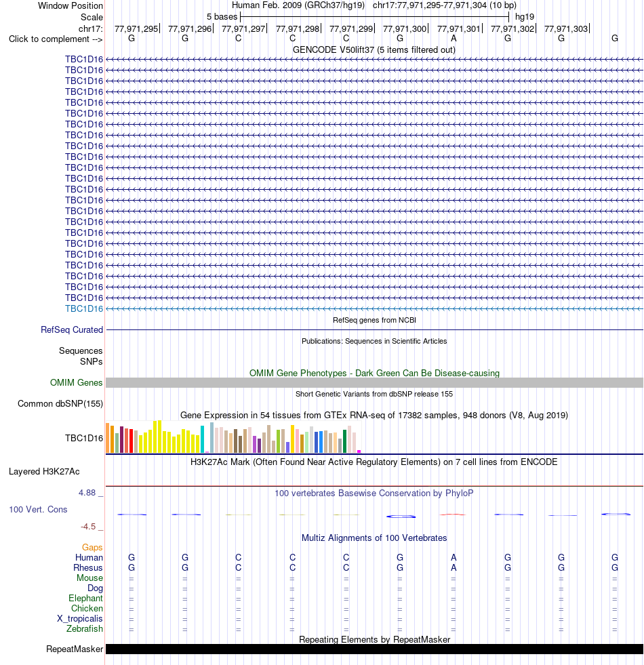Click the 'SNPs' track label
644x665 pixels.
click(92, 361)
